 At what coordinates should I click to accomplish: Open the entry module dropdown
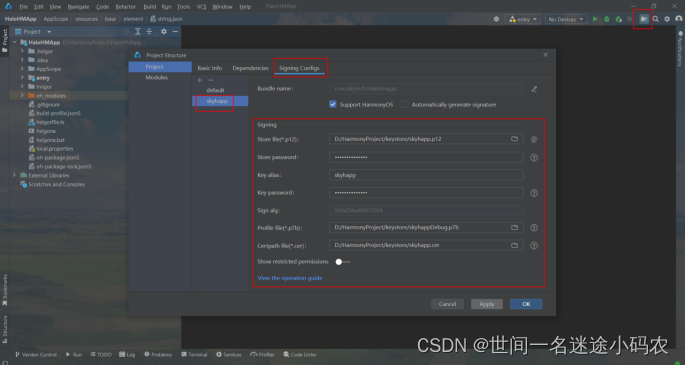pyautogui.click(x=523, y=19)
